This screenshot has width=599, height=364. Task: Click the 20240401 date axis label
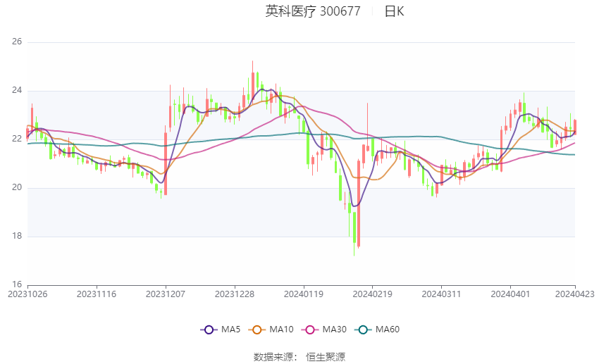point(510,294)
